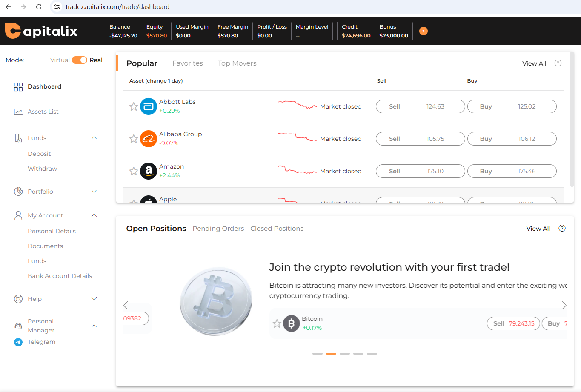Switch to the Open Positions tab
Screen dimensions: 581x392
156,229
